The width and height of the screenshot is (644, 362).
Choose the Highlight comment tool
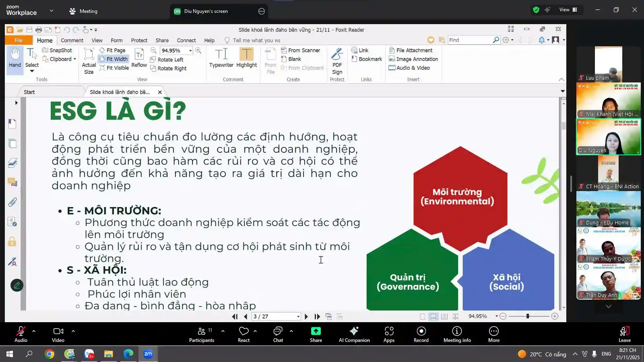pos(246,58)
